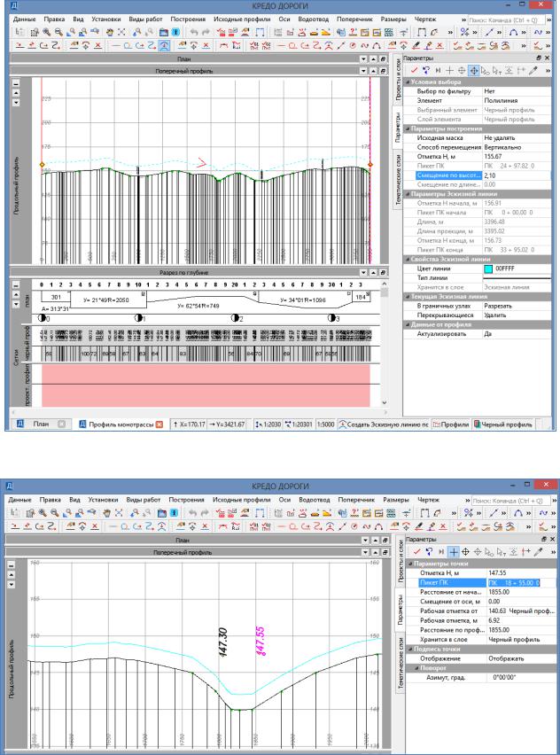560x755 pixels.
Task: Click eyedropper icon in upper Параметры panel toolbar
Action: point(533,70)
